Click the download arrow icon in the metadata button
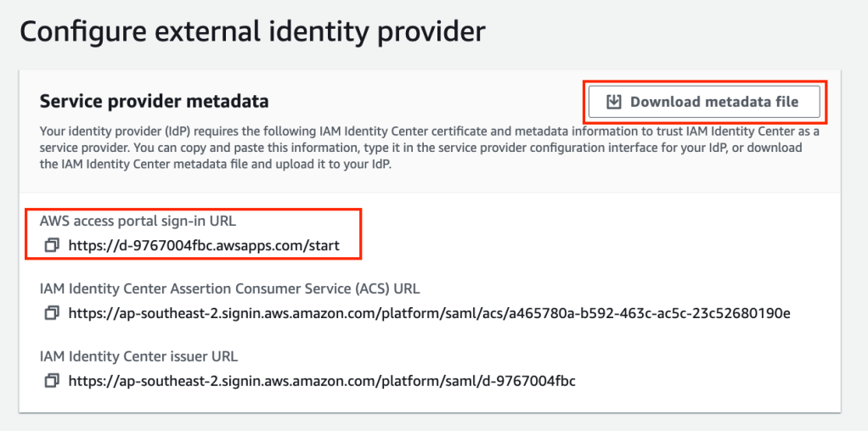This screenshot has width=868, height=431. (614, 102)
